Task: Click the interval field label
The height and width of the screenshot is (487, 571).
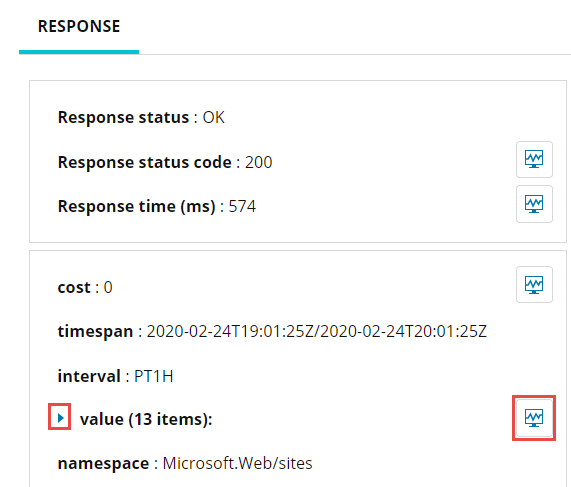Action: tap(89, 376)
